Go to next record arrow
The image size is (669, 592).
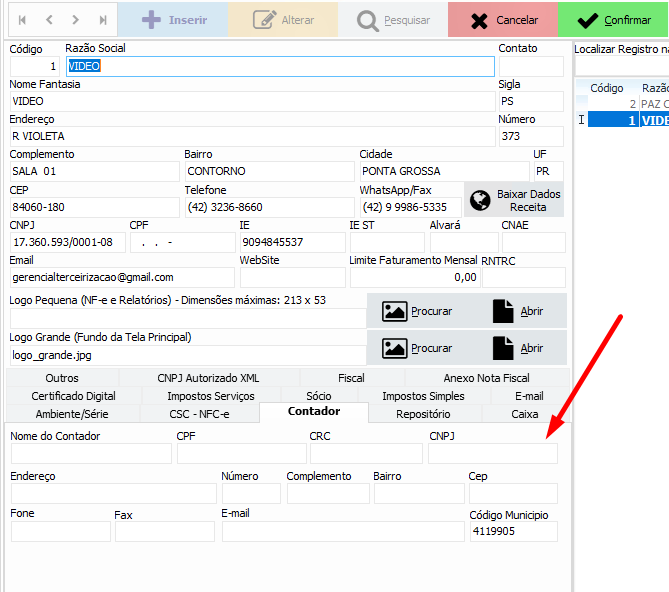[76, 20]
